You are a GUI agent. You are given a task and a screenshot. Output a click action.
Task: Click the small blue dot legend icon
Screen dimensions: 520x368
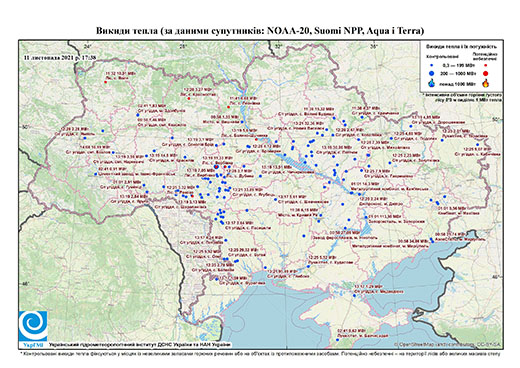pos(432,65)
